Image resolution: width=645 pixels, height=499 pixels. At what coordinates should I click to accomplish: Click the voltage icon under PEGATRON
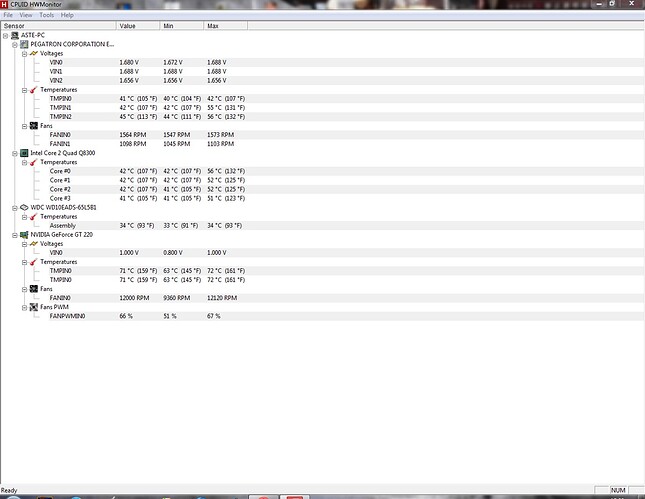(x=33, y=53)
